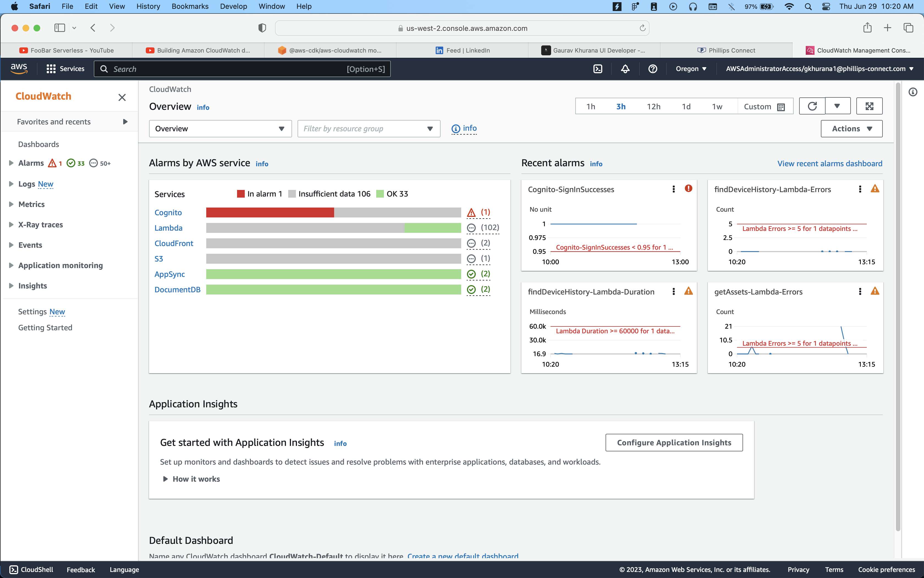Select the 3h time range
Screen dimensions: 924x578
click(x=621, y=107)
